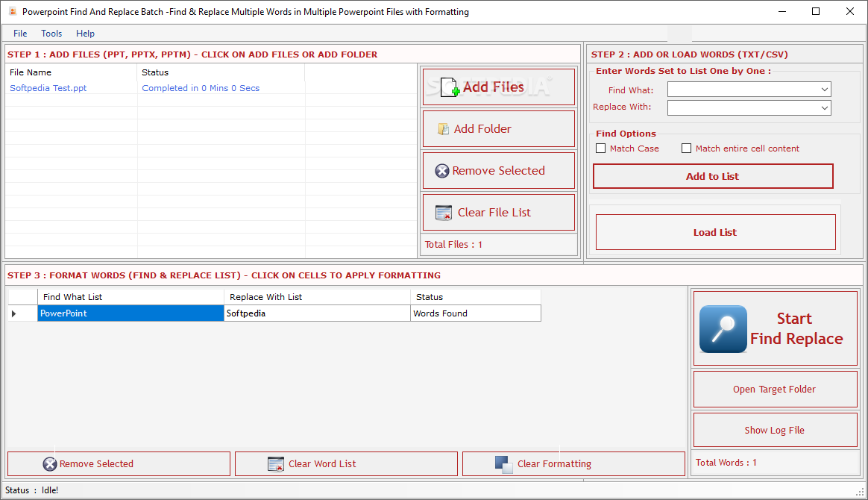
Task: Click the Clear Formatting squares icon
Action: point(504,465)
